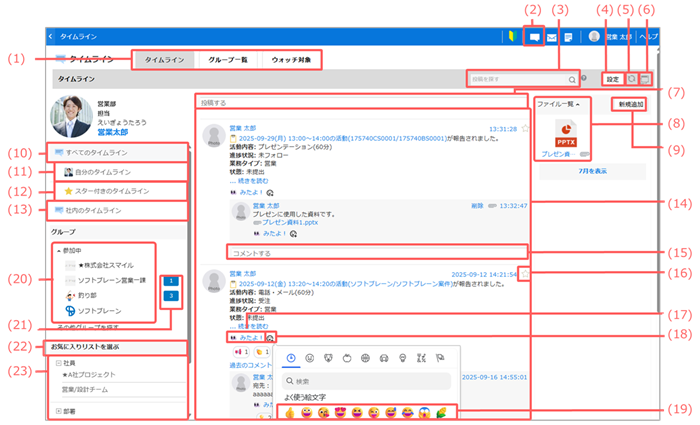Star the 13:31:28 post
This screenshot has width=700, height=425.
coord(525,129)
